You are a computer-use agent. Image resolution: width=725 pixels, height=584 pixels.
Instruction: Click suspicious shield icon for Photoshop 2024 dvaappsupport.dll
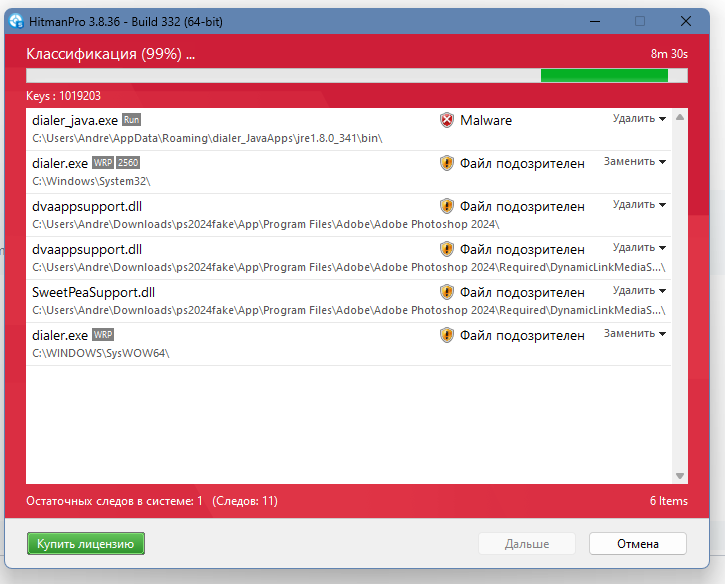tap(447, 206)
